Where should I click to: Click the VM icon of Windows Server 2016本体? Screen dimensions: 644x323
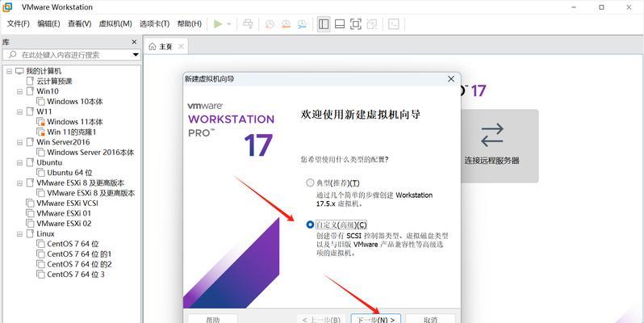(40, 153)
